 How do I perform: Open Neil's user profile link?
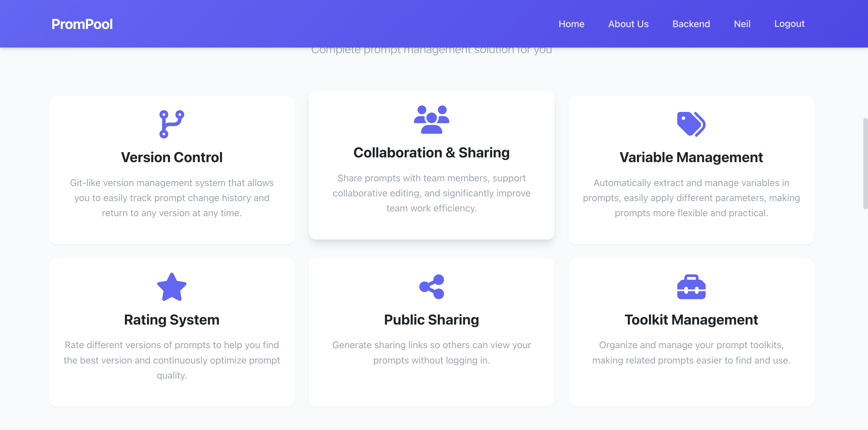click(742, 24)
